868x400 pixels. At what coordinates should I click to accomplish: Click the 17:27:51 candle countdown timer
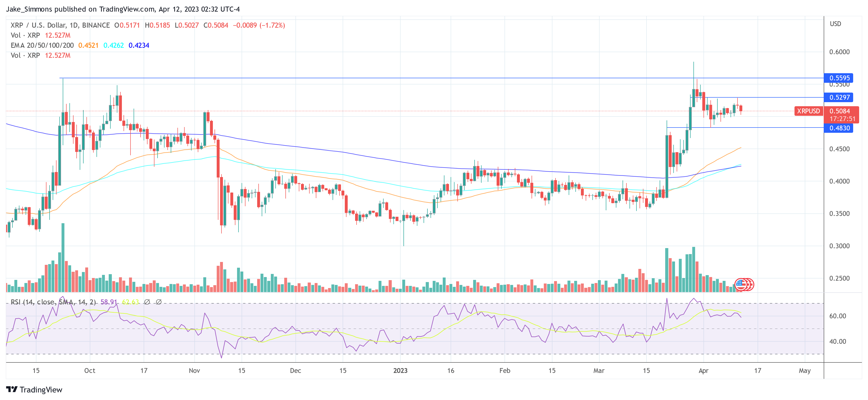click(x=842, y=119)
